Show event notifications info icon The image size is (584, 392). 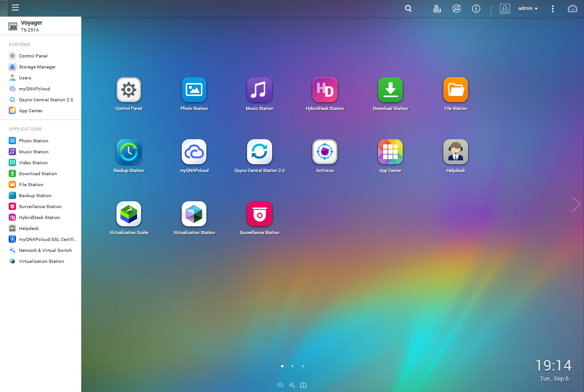pyautogui.click(x=476, y=8)
